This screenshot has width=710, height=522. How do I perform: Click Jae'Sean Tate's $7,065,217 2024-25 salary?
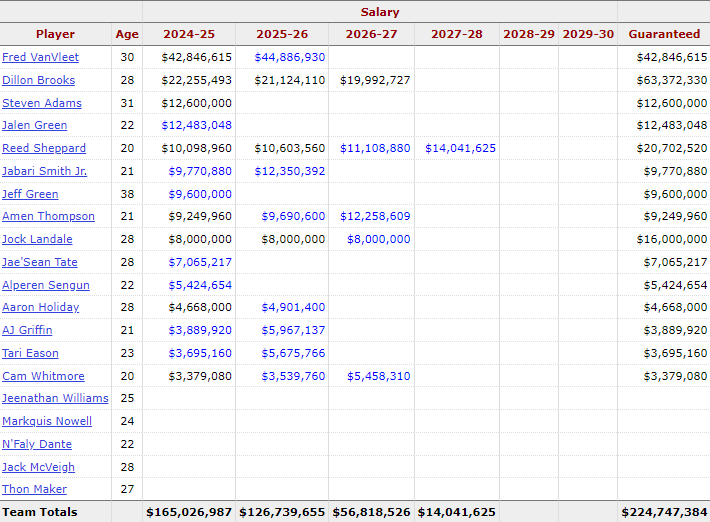(200, 262)
